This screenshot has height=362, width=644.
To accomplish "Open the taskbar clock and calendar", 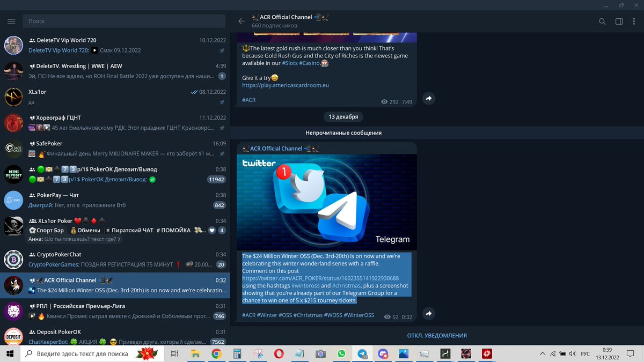I will (x=607, y=354).
